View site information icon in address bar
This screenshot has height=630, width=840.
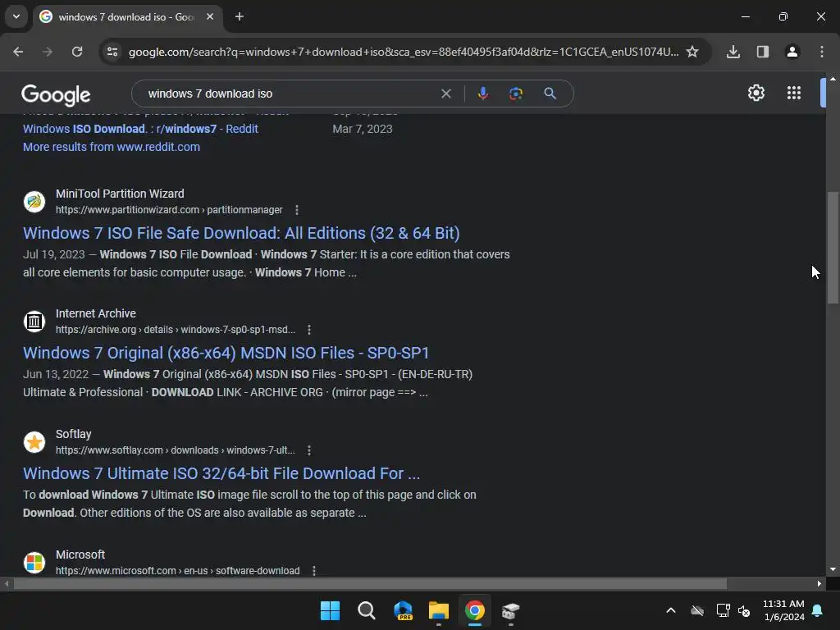pyautogui.click(x=112, y=52)
